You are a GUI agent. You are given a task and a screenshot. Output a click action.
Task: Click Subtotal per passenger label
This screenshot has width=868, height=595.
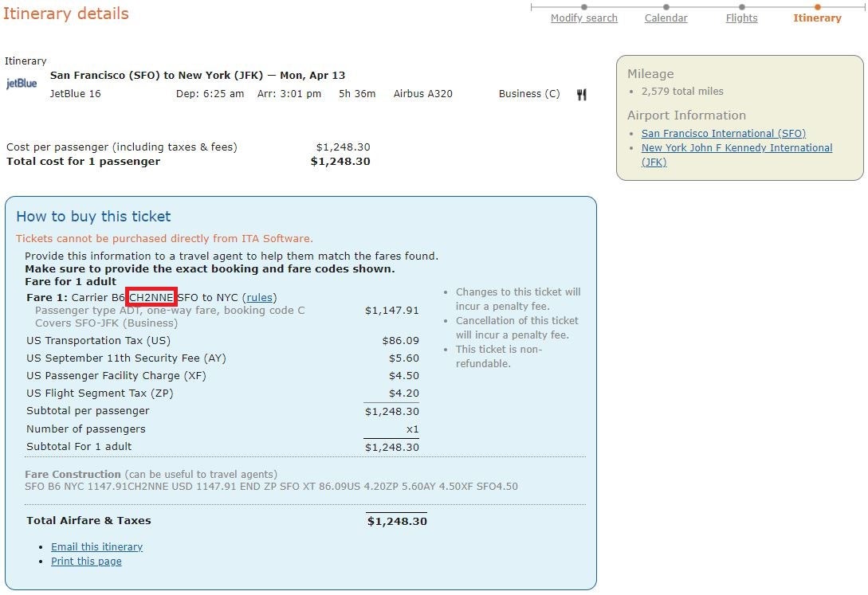pos(88,411)
